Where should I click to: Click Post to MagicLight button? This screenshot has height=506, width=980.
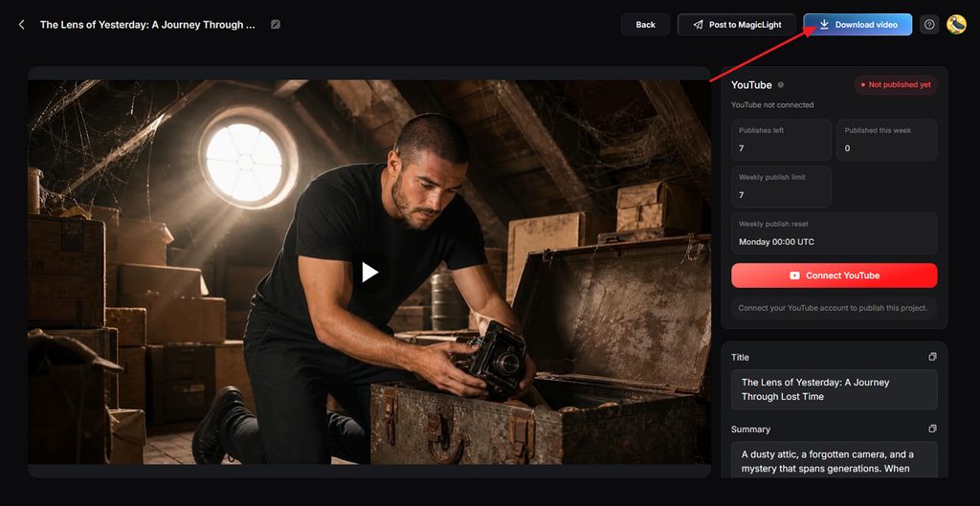[737, 25]
